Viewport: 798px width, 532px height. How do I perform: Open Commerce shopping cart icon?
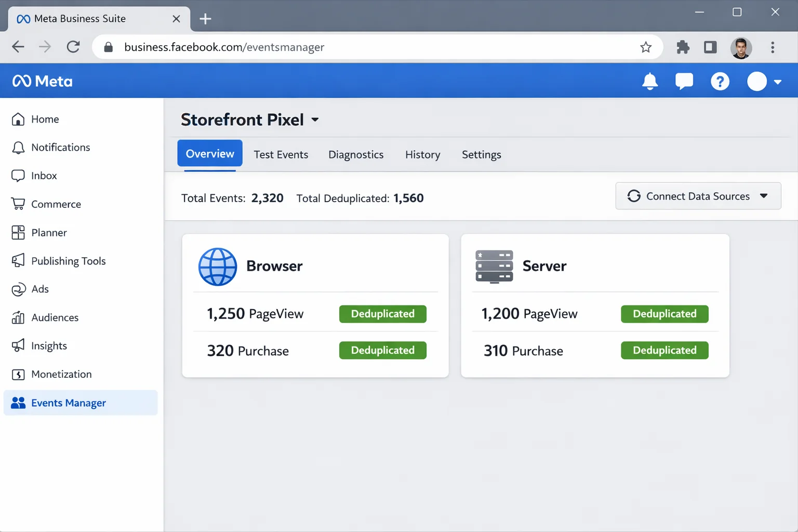pyautogui.click(x=18, y=204)
